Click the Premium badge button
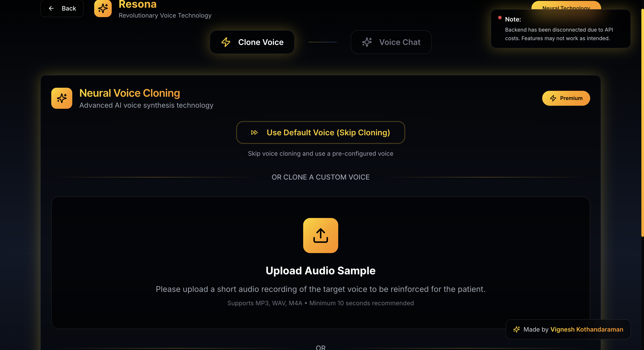This screenshot has width=644, height=350. coord(566,98)
